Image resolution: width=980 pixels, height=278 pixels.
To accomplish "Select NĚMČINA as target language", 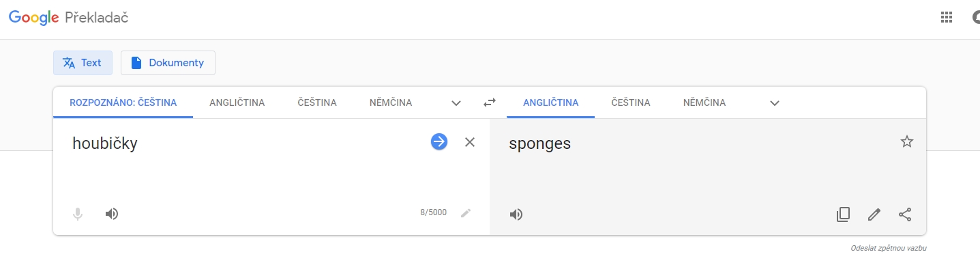I will click(704, 103).
